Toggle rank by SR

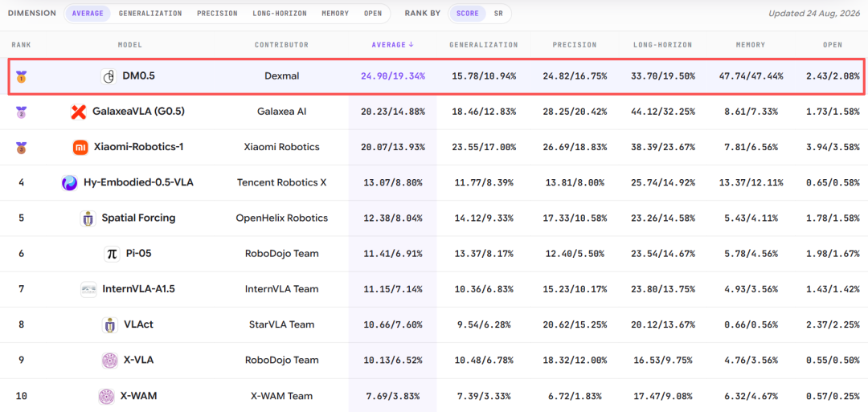pyautogui.click(x=498, y=14)
